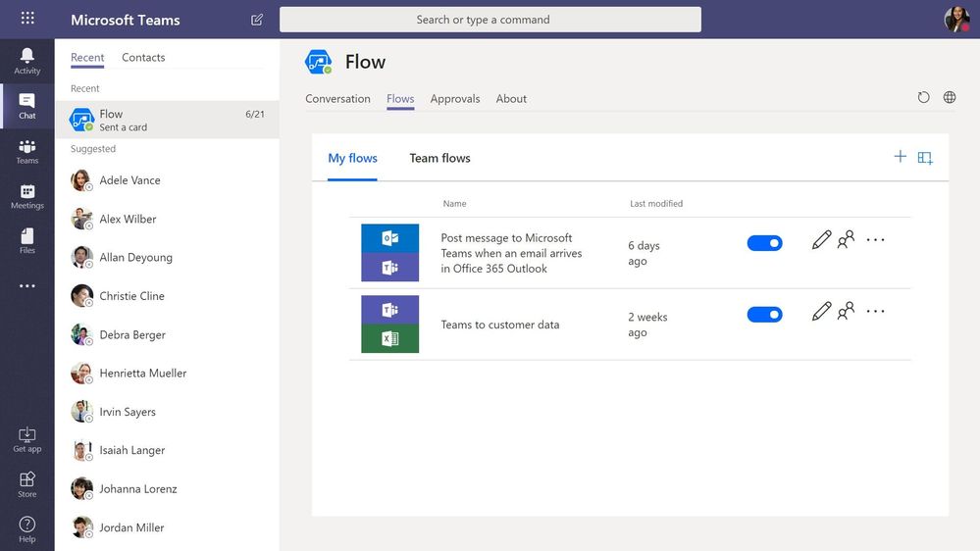The width and height of the screenshot is (980, 551).
Task: Switch to the Recent tab
Action: (x=87, y=58)
